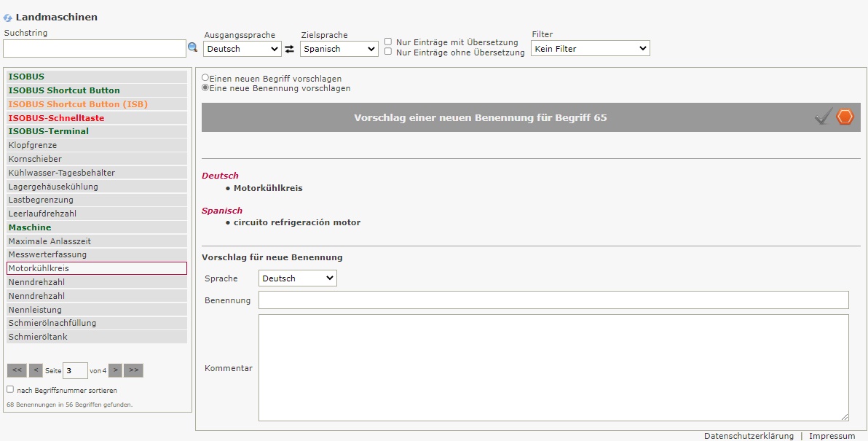Select 'Einen neuen Begriff vorschlagen' option
Image resolution: width=868 pixels, height=441 pixels.
205,78
